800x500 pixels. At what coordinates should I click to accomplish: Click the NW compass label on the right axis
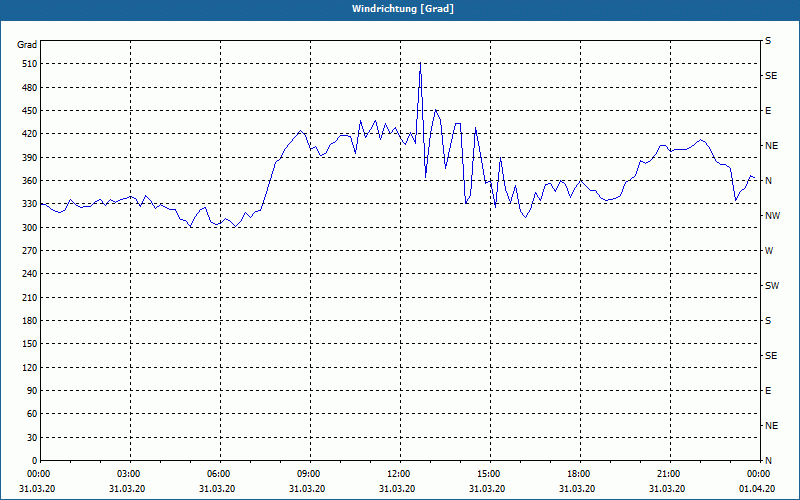(772, 216)
